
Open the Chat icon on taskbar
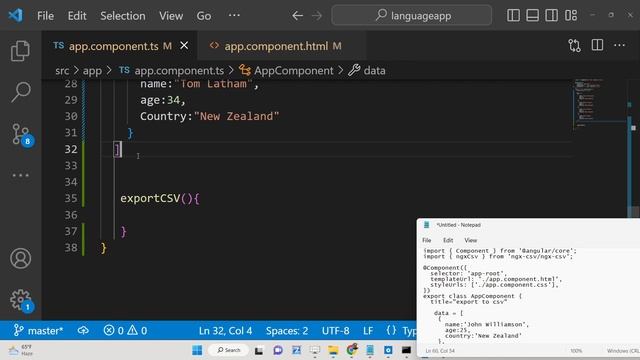click(278, 350)
